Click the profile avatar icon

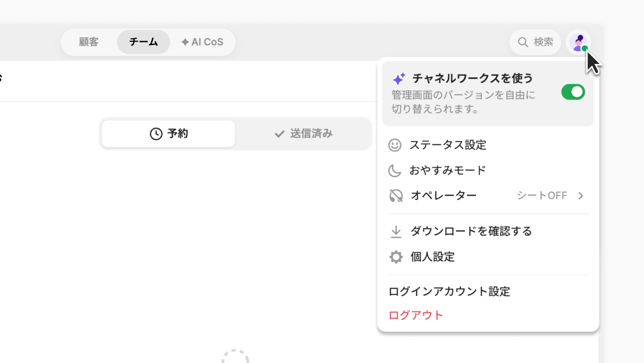[x=578, y=42]
